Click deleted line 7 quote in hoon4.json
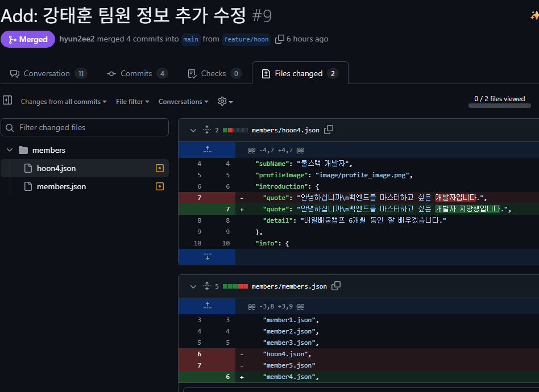This screenshot has height=392, width=539. [x=359, y=198]
